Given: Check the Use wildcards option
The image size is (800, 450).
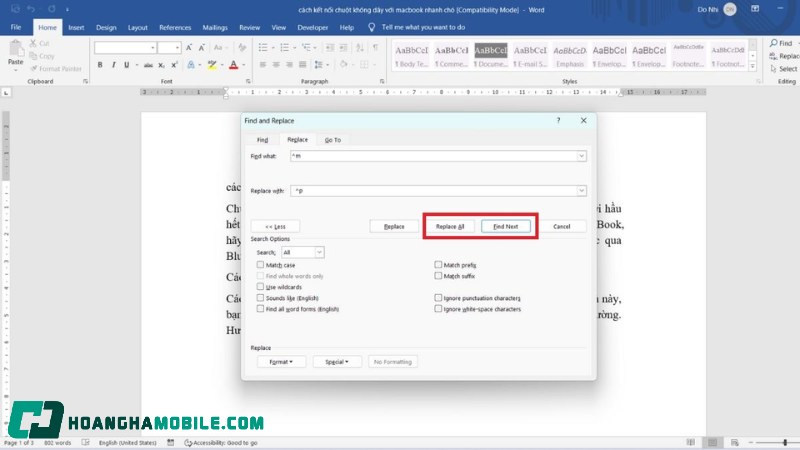Looking at the screenshot, I should click(260, 287).
